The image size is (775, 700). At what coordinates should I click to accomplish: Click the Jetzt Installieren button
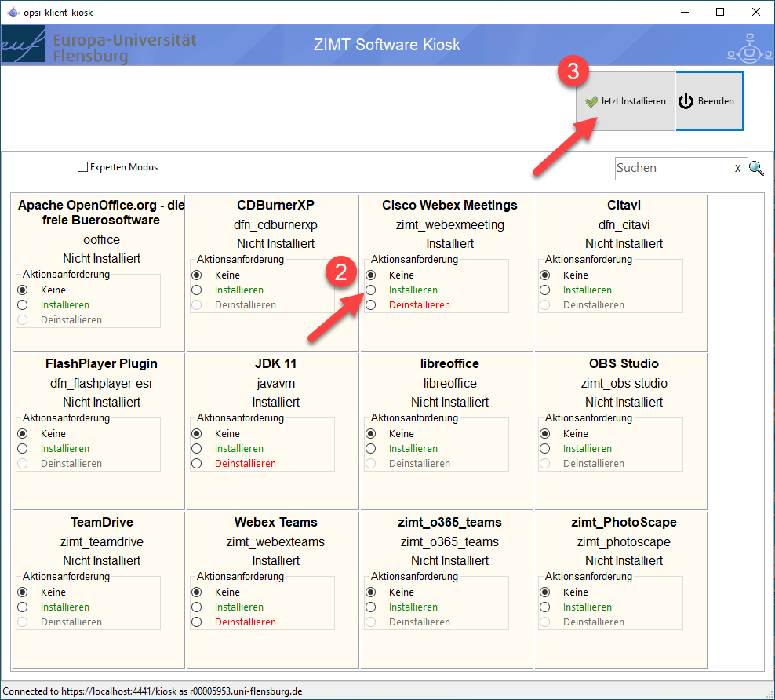point(625,101)
